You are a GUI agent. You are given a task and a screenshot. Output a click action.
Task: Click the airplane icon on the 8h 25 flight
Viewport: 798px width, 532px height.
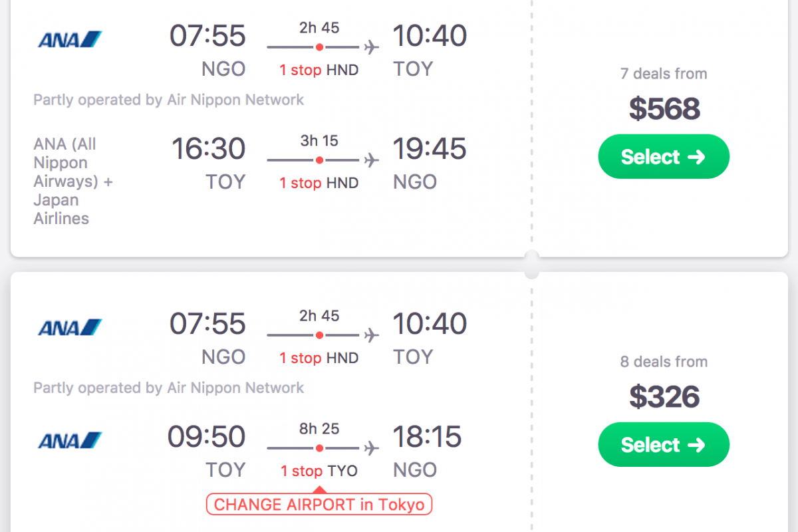(372, 448)
